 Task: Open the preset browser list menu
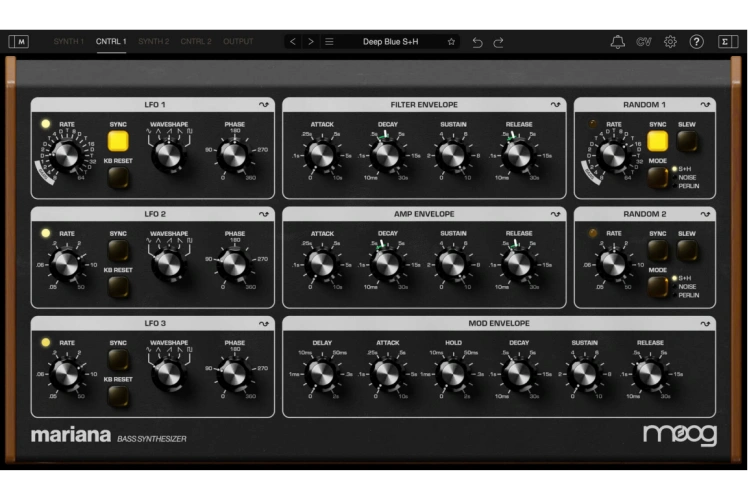pos(329,42)
